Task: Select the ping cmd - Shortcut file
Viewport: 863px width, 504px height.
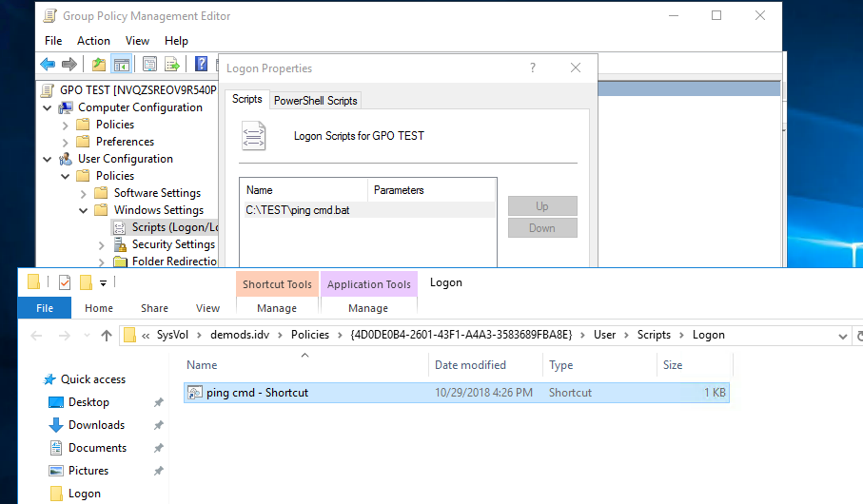Action: [x=457, y=393]
